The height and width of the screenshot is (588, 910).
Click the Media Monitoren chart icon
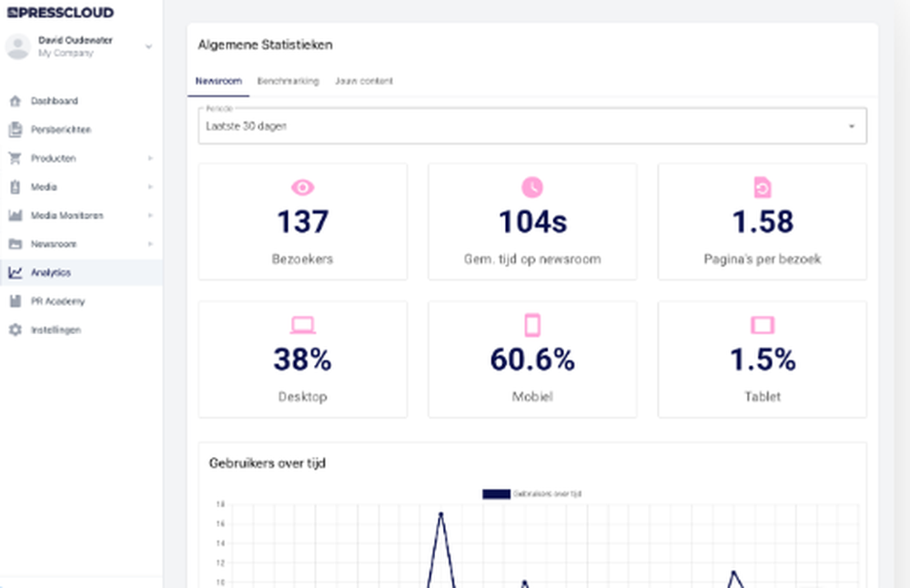[15, 216]
